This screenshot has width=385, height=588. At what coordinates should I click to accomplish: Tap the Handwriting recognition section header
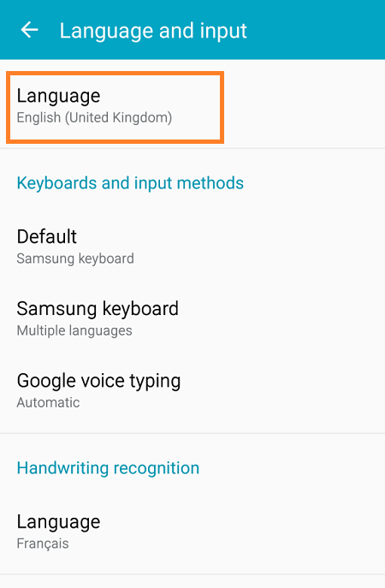[108, 468]
